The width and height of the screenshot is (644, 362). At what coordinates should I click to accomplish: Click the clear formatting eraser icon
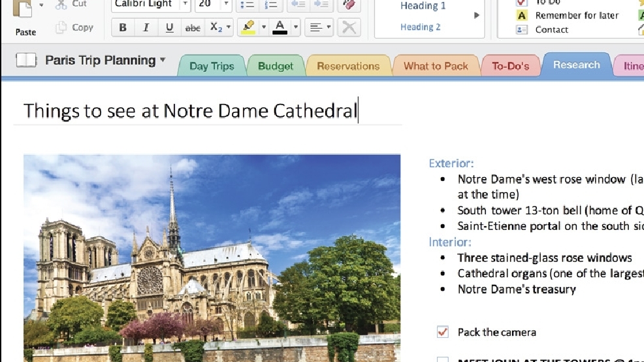[x=349, y=5]
